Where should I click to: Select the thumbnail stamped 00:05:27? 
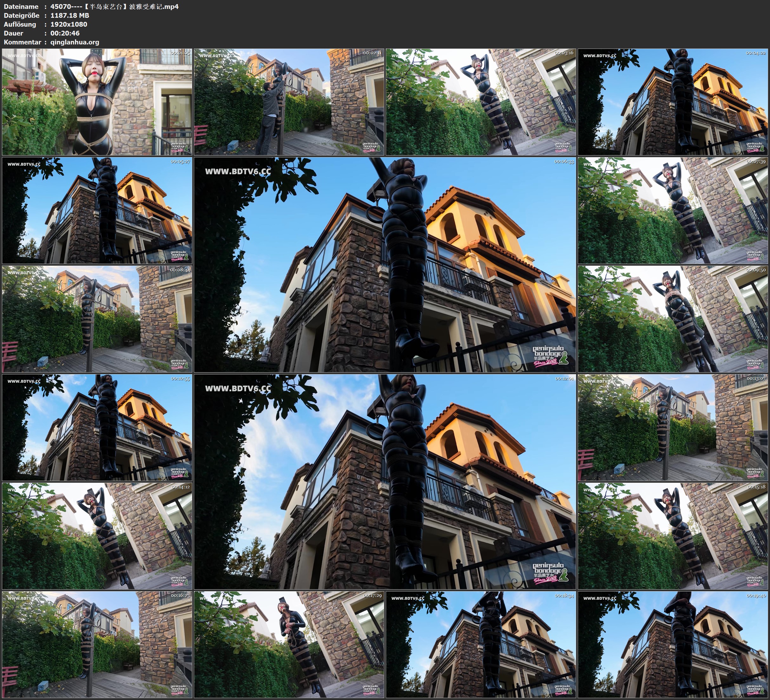pos(97,210)
